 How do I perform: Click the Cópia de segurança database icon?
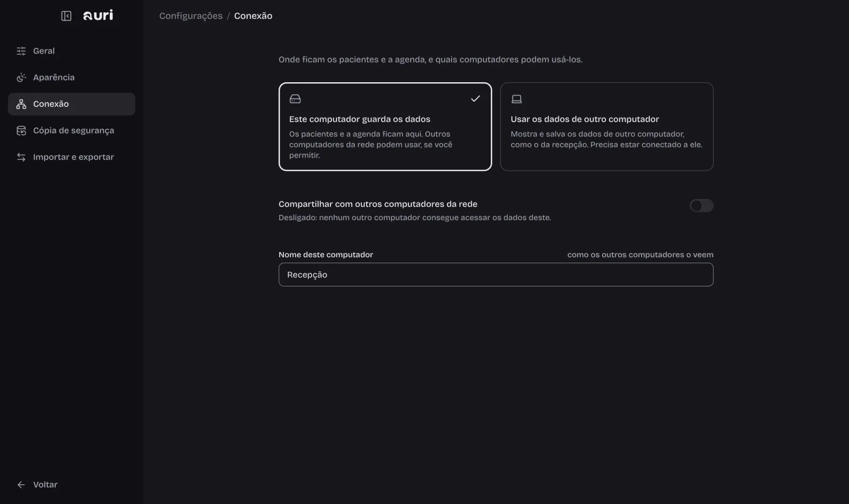21,131
